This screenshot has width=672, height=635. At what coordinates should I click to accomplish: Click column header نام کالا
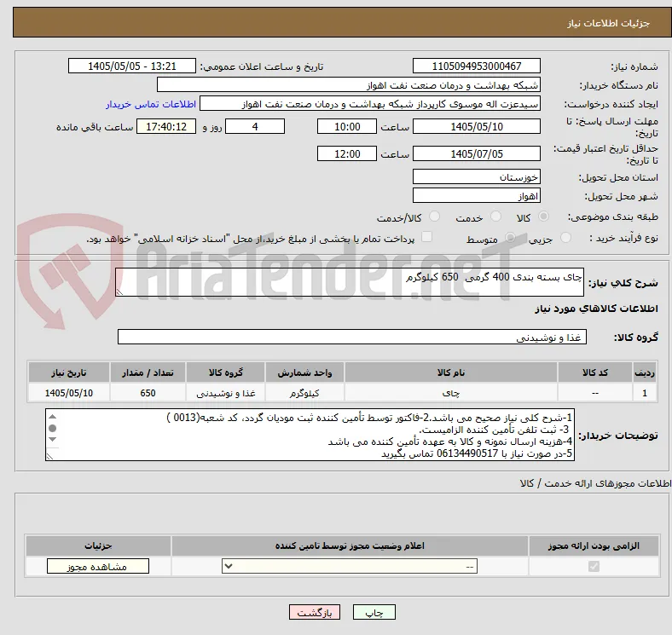click(x=451, y=372)
